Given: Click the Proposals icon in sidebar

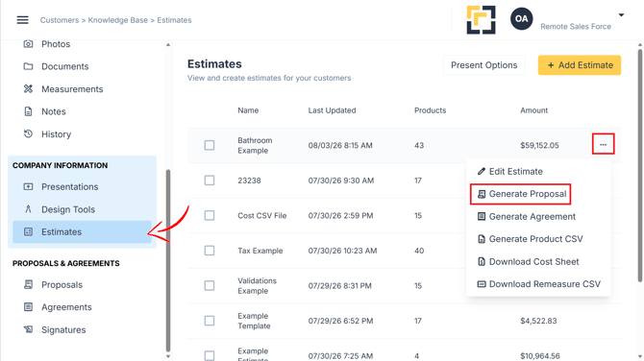Looking at the screenshot, I should (x=28, y=285).
